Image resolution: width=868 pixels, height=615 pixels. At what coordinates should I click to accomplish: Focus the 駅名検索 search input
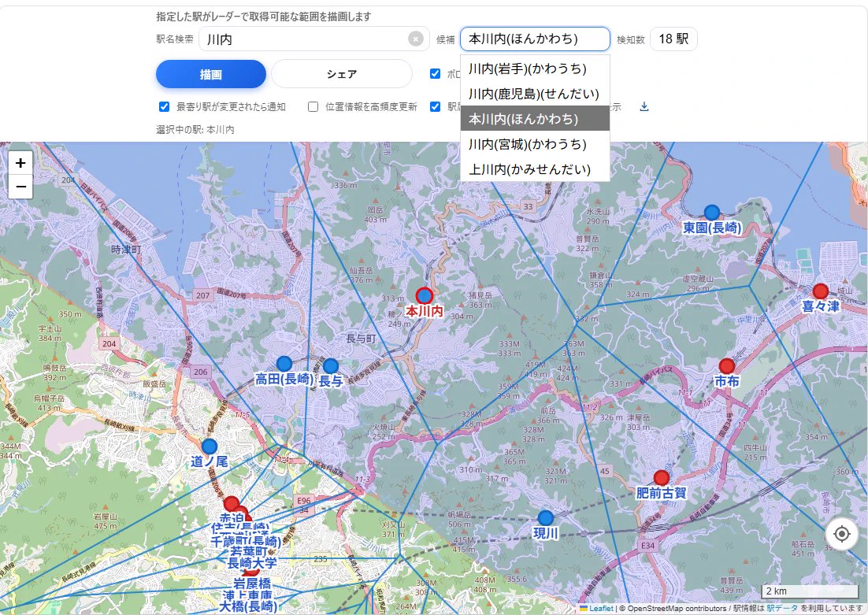point(313,39)
